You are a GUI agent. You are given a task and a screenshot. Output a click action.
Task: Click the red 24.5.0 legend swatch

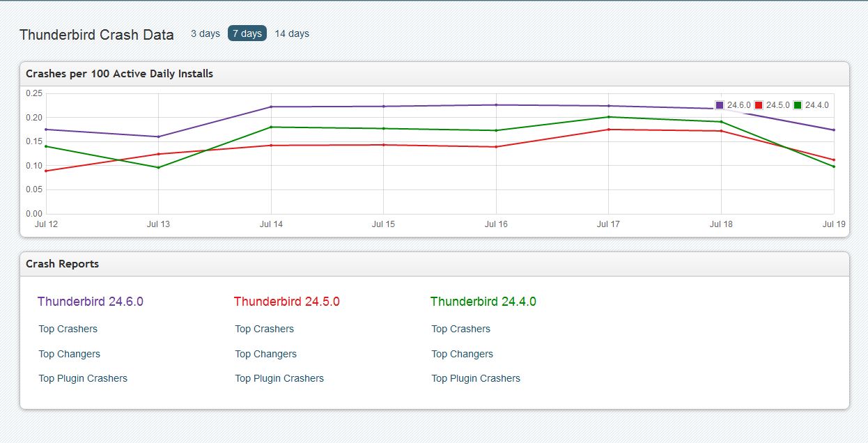click(759, 105)
